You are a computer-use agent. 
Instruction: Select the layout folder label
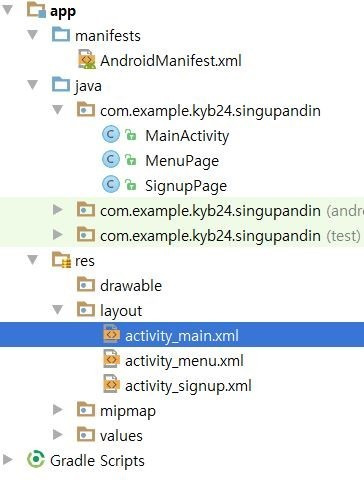pyautogui.click(x=121, y=311)
